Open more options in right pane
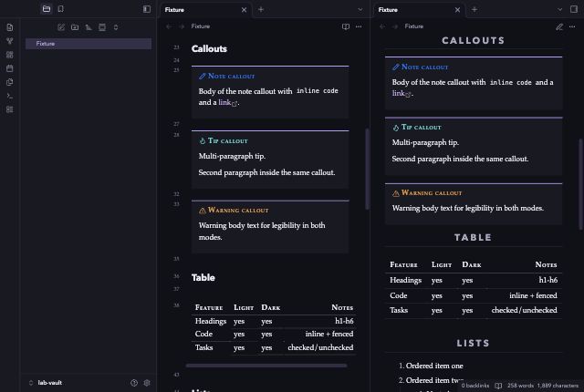 pyautogui.click(x=572, y=26)
